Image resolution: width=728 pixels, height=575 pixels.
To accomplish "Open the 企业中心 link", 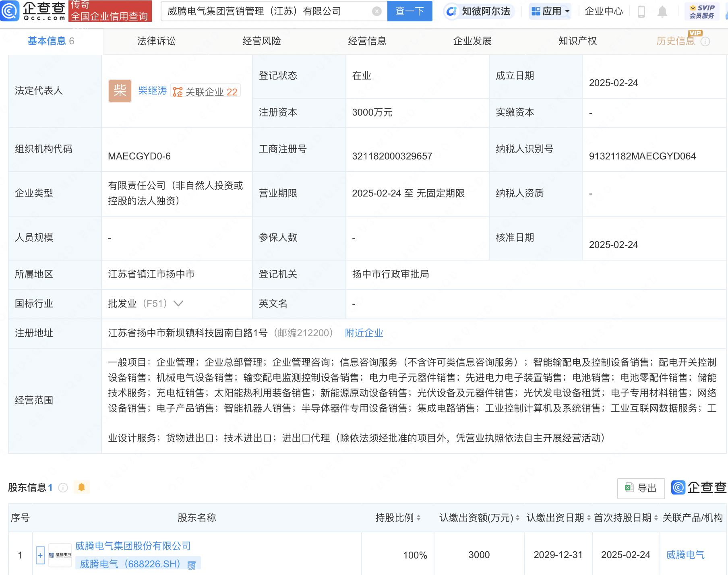I will coord(604,11).
